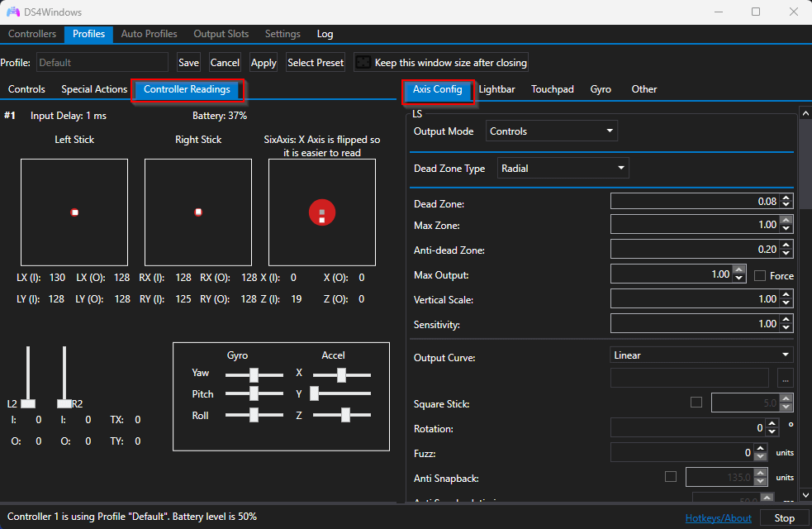Click the Dead Zone value field
Viewport: 812px width, 529px height.
point(695,201)
